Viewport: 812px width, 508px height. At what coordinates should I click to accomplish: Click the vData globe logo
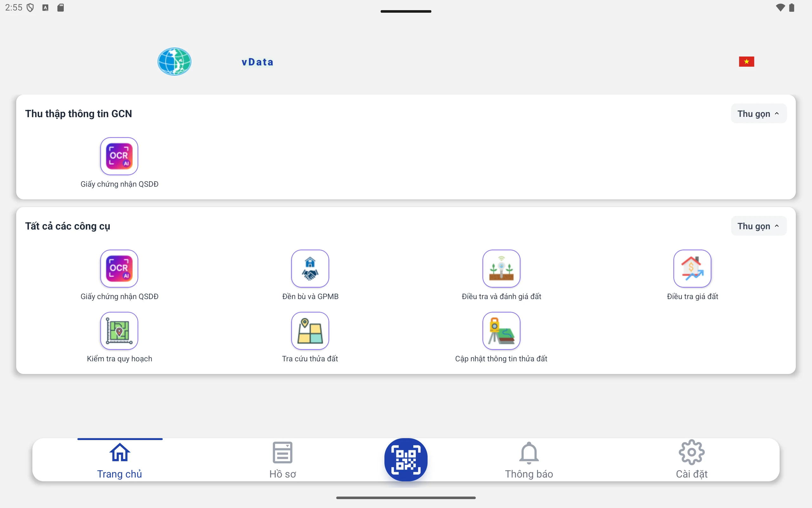click(174, 62)
